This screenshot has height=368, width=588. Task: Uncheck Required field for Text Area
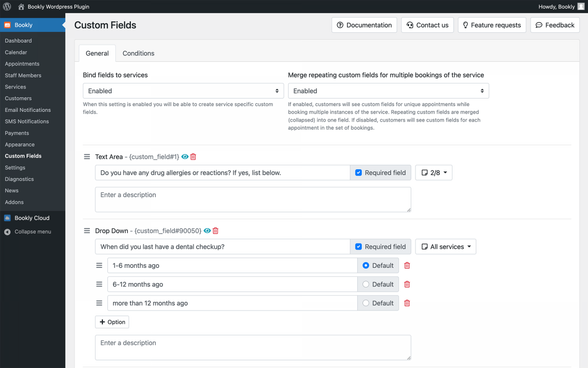click(359, 172)
